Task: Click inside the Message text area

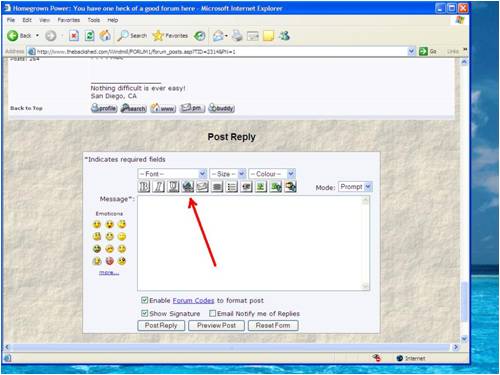Action: (253, 243)
